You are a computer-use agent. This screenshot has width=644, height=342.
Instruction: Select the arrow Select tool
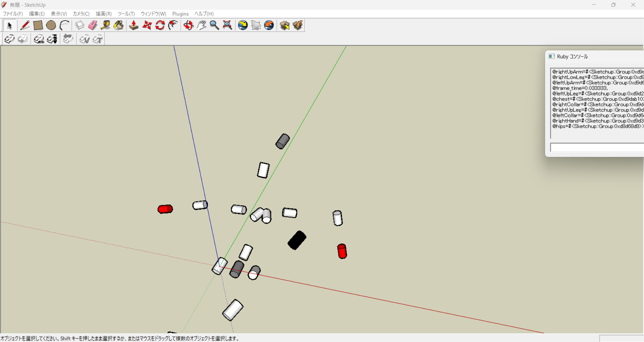click(9, 25)
